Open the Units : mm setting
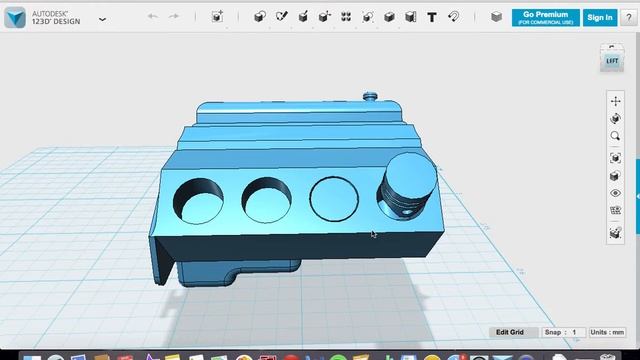This screenshot has height=360, width=640. pyautogui.click(x=607, y=332)
